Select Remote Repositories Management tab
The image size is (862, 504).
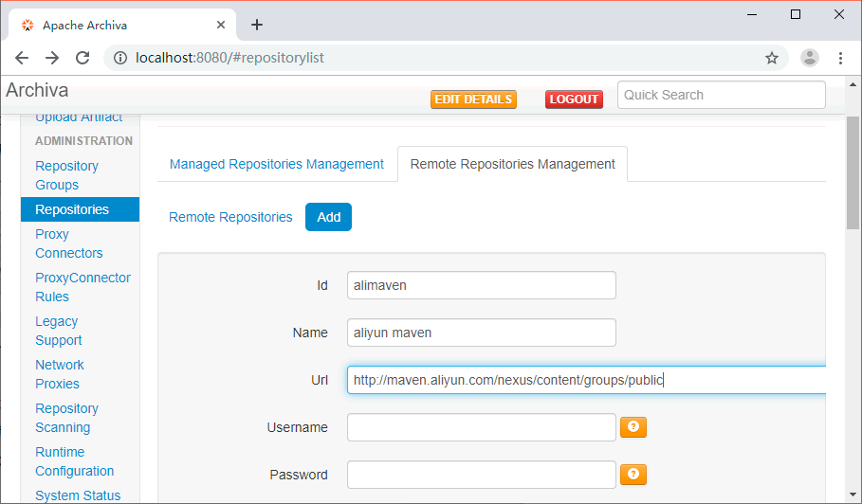click(512, 164)
